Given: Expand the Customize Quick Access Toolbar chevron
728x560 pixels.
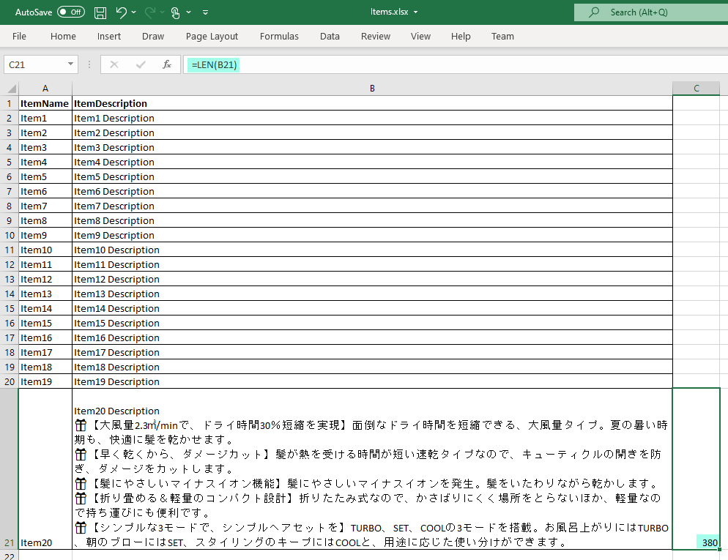Looking at the screenshot, I should [x=204, y=12].
